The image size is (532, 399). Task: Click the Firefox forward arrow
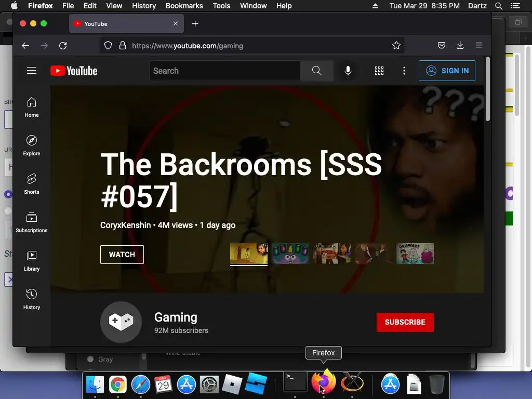[44, 46]
